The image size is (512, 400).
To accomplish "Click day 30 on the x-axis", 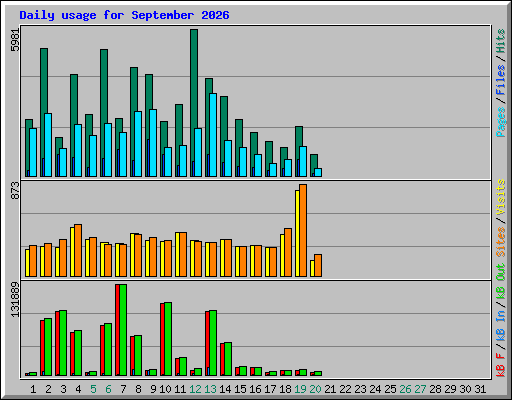I will tap(465, 389).
